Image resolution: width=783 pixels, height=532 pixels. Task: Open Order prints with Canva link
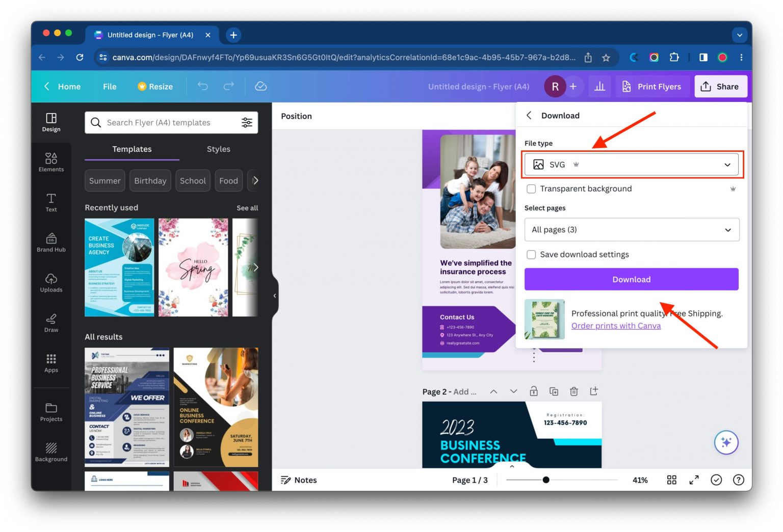616,326
